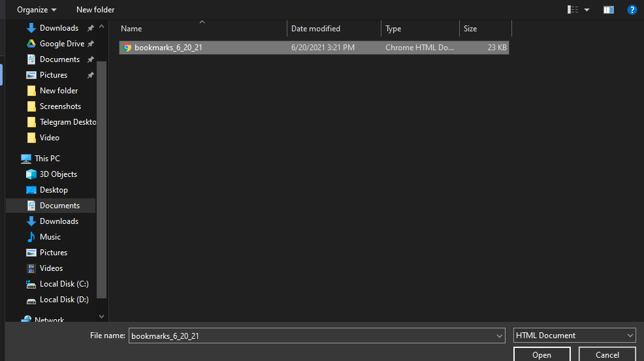Select Downloads icon under This PC
The height and width of the screenshot is (361, 644).
click(31, 221)
